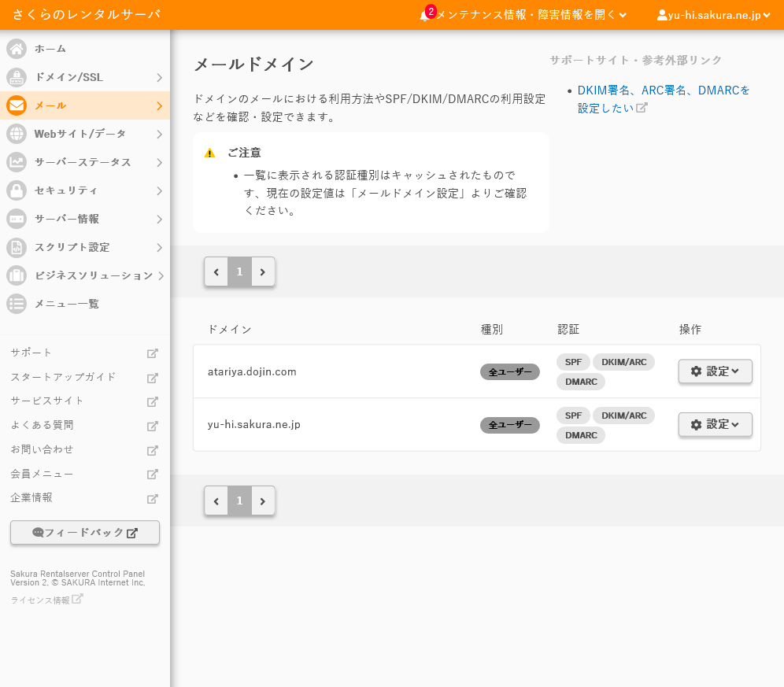The width and height of the screenshot is (784, 687).
Task: Open 設定 dropdown for yu-hi.sakura.ne.jp domain row
Action: tap(715, 424)
